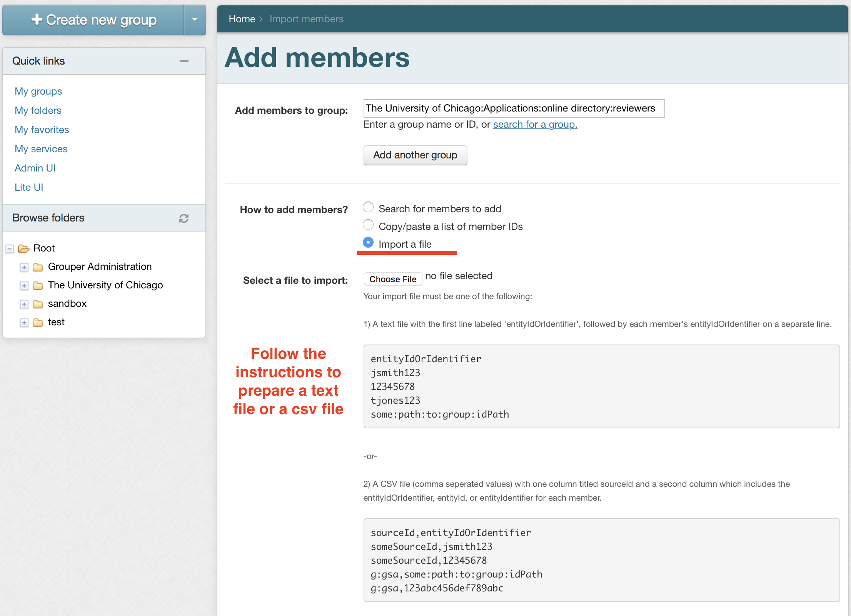Screen dimensions: 851x616
Task: Click the test folder icon
Action: [x=38, y=322]
